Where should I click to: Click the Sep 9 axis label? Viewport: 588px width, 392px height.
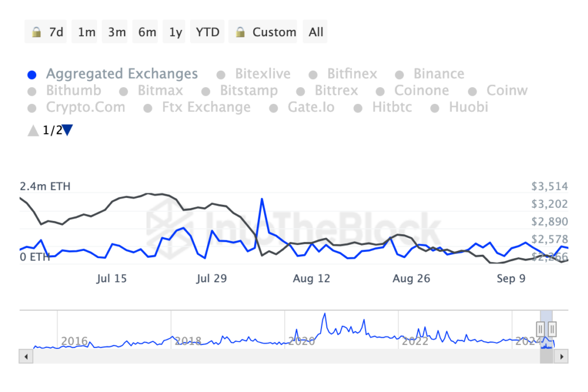click(x=511, y=278)
